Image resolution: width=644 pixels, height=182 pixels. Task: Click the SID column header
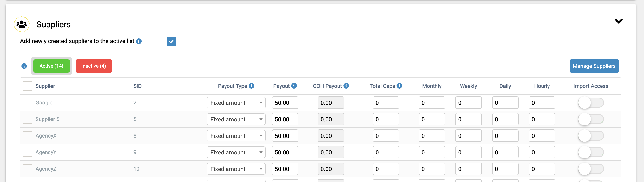tap(137, 86)
